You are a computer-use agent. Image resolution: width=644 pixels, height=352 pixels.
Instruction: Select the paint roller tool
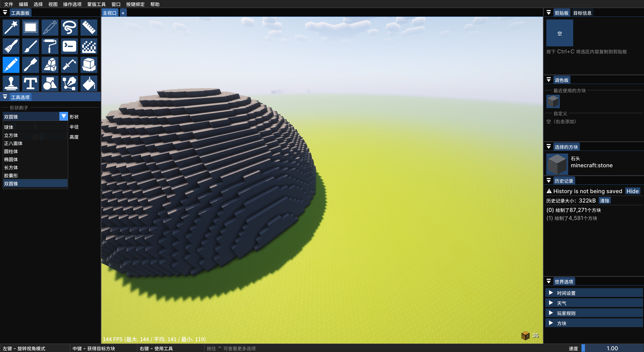(50, 46)
